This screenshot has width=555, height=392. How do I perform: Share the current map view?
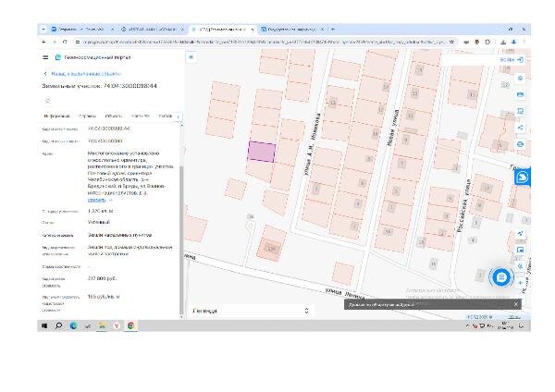pyautogui.click(x=520, y=128)
